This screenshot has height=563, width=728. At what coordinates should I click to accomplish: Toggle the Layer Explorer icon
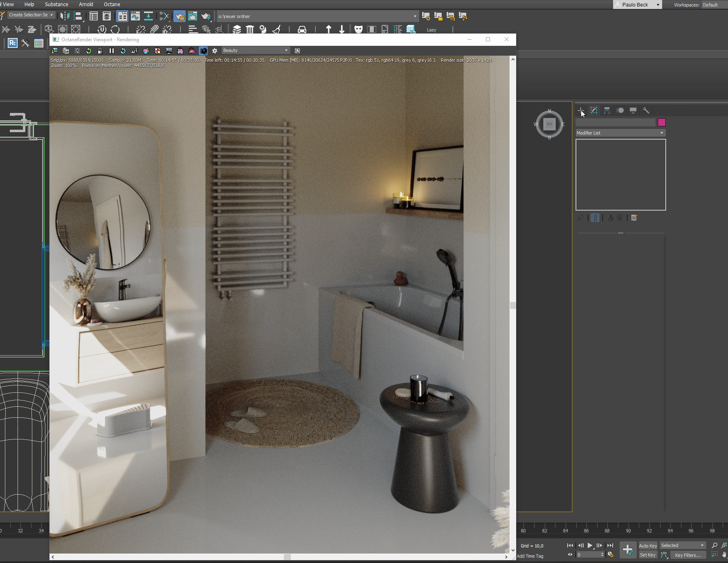[107, 16]
